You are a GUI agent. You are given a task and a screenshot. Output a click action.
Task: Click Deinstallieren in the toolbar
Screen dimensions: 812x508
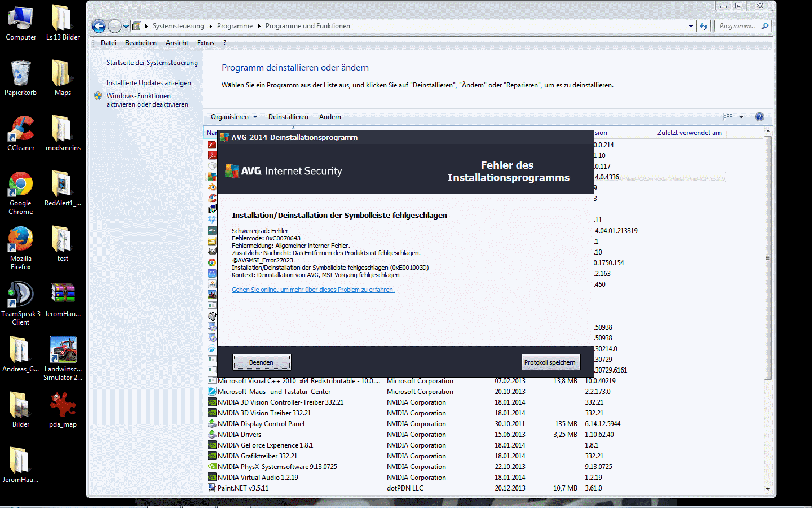288,117
